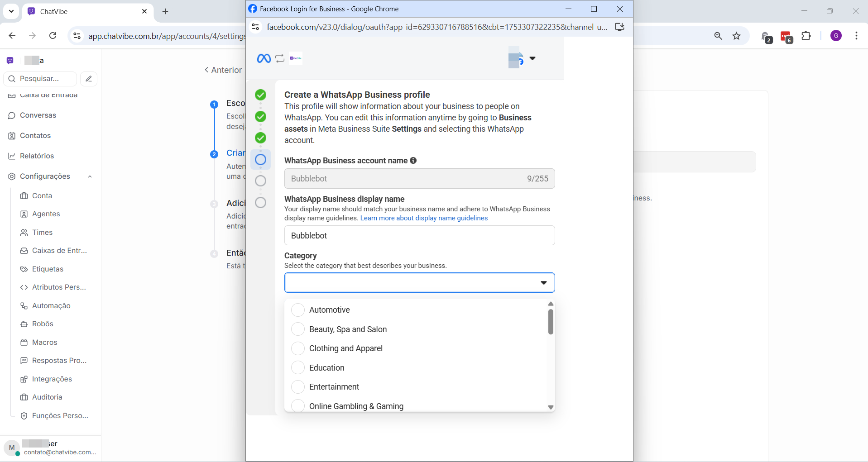Open Conversas from the sidebar

click(38, 115)
